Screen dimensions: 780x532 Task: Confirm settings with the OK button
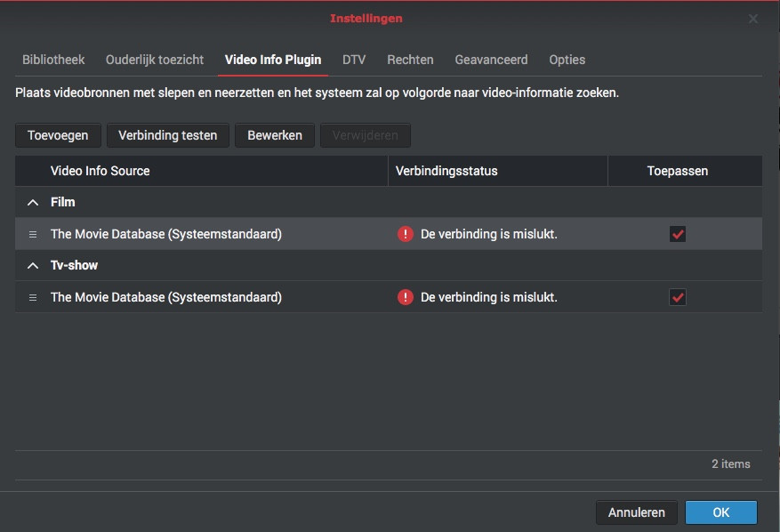[720, 512]
